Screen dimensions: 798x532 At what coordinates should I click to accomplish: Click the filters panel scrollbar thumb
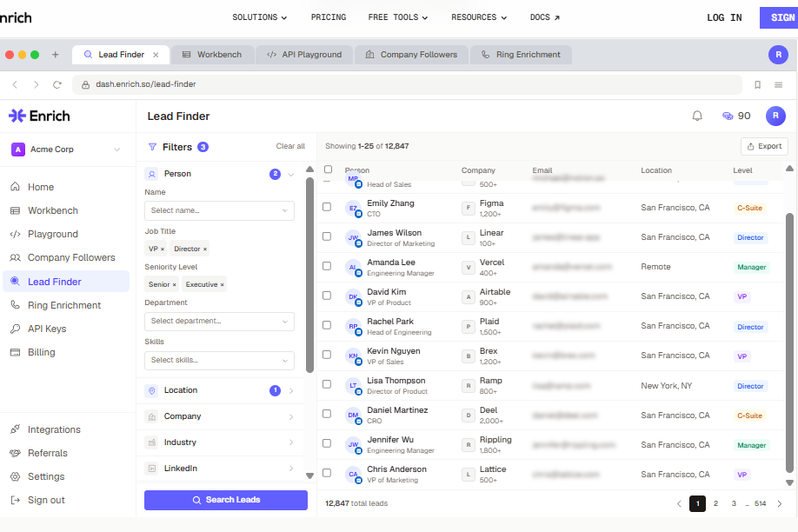(309, 275)
